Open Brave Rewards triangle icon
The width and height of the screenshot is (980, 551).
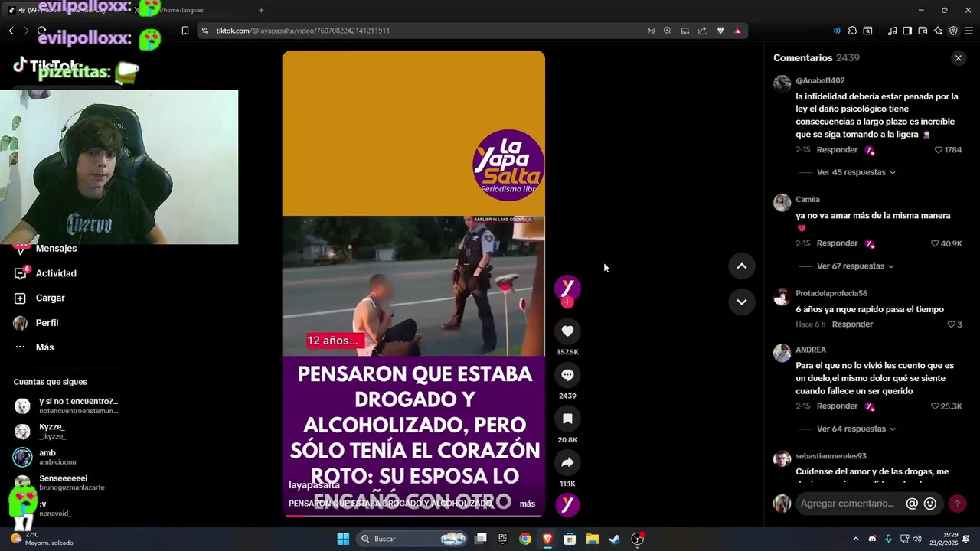[737, 31]
